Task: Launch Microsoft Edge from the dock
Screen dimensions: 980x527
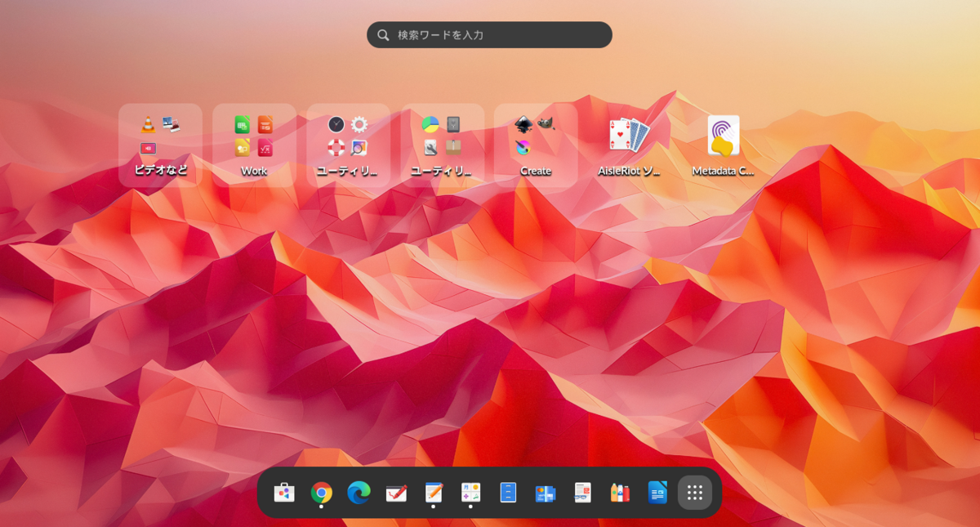Action: (359, 493)
